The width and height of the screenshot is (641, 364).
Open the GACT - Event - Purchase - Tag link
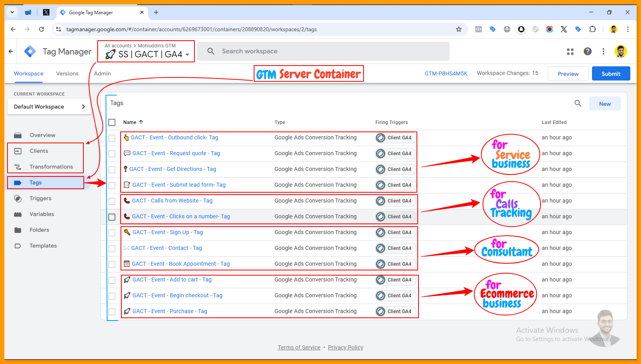(170, 311)
